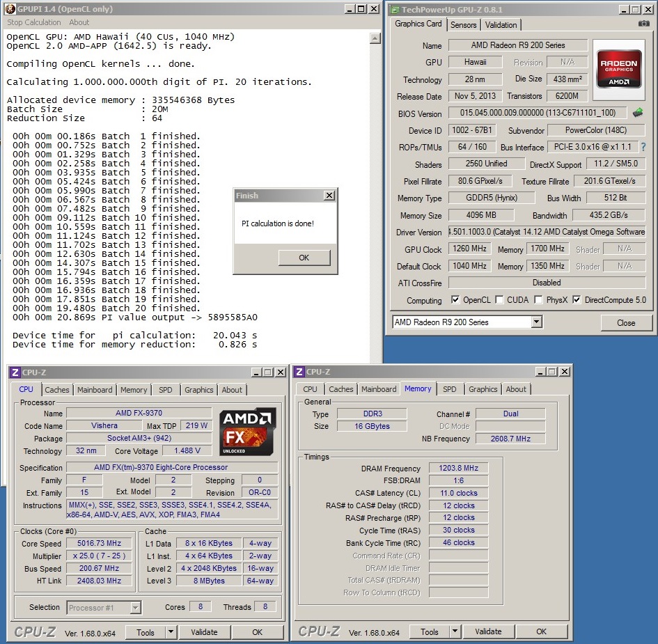Click the GPUPI app icon in title bar
The image size is (658, 644).
10,9
